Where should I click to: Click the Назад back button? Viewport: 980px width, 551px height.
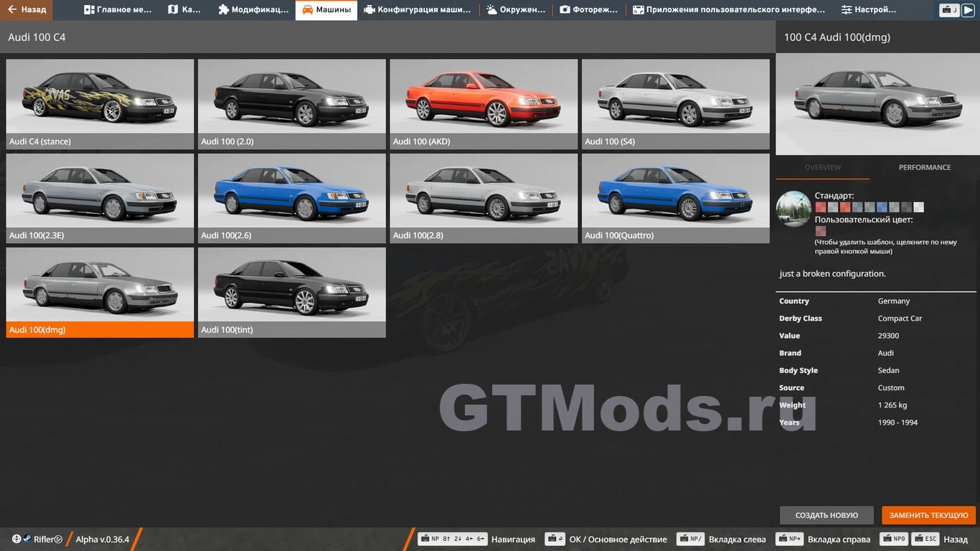pyautogui.click(x=956, y=539)
